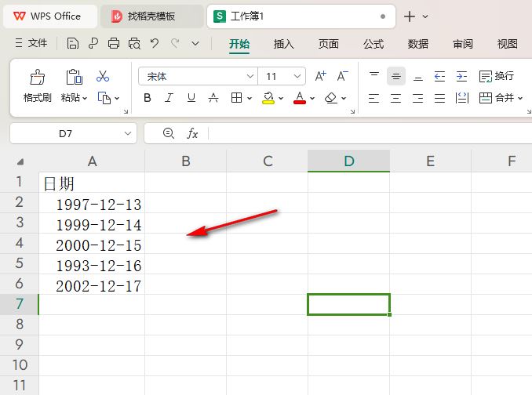
Task: Increase font size with A+ icon
Action: (320, 76)
